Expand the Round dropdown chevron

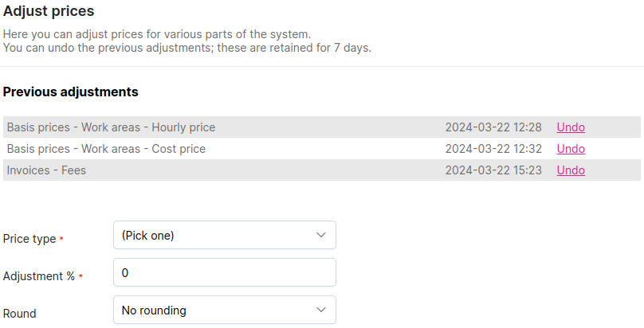tap(321, 310)
